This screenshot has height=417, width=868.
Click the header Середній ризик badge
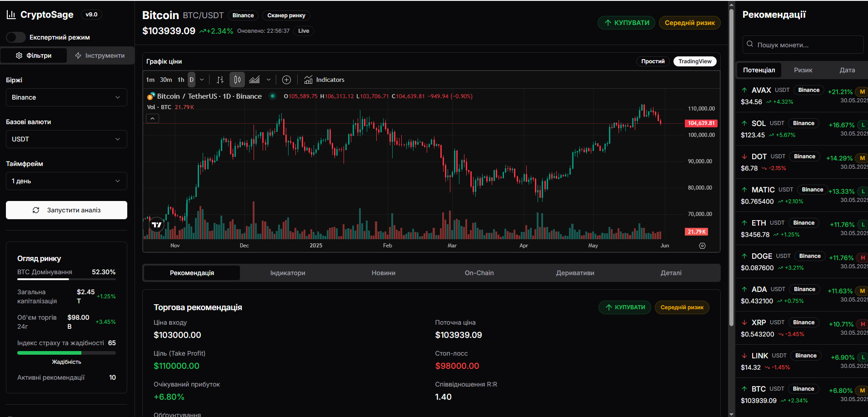click(690, 23)
